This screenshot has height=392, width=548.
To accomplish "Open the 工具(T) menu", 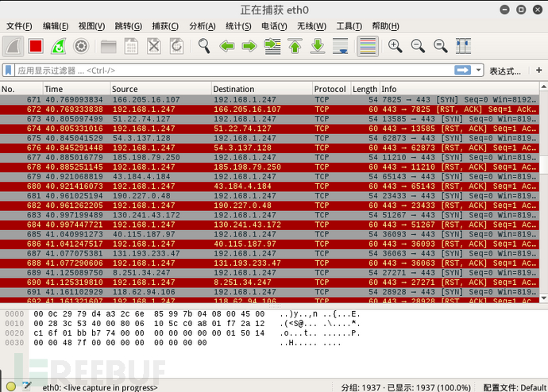I will pos(349,26).
